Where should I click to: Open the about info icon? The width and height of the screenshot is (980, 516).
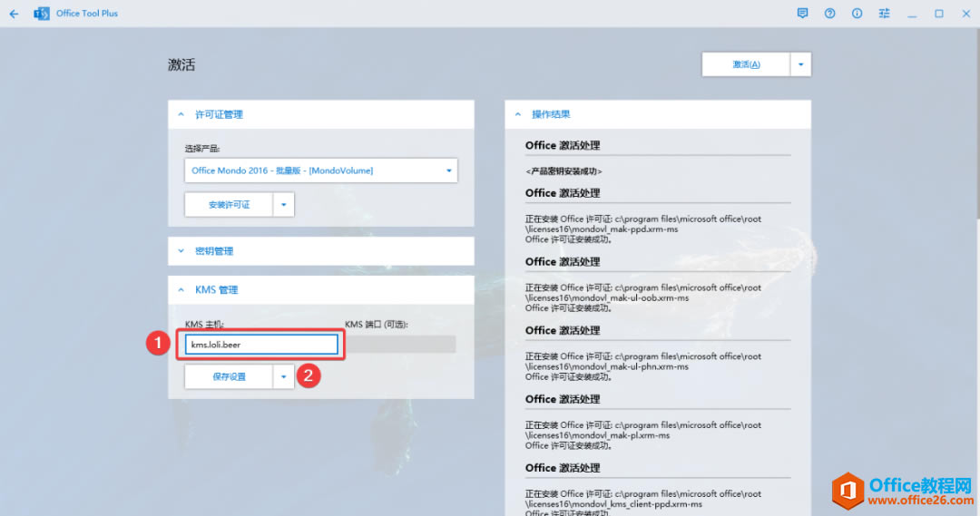[857, 13]
